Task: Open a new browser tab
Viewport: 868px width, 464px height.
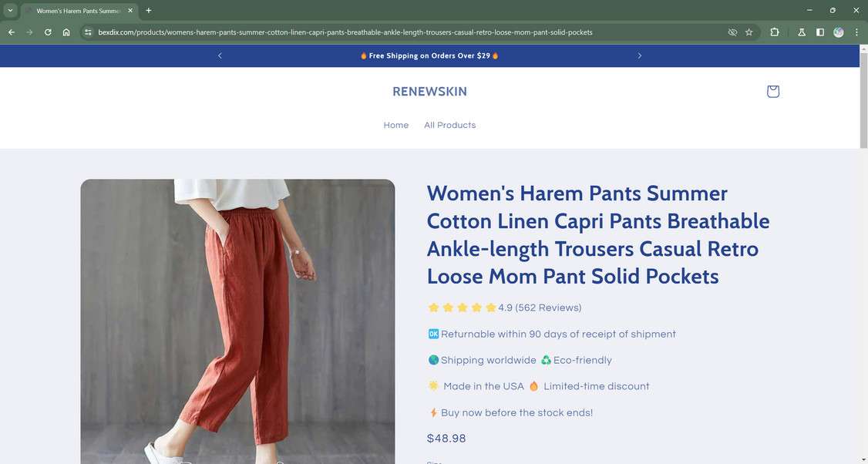Action: pyautogui.click(x=148, y=11)
